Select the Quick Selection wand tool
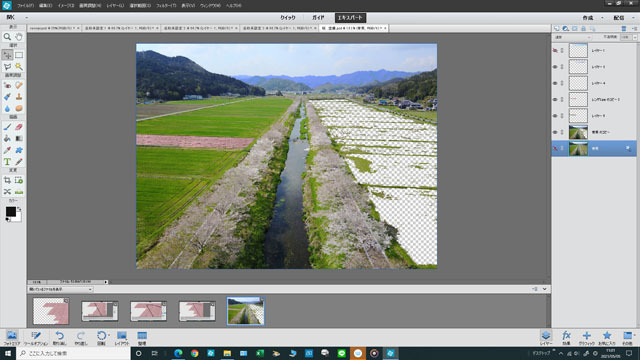Image resolution: width=640 pixels, height=360 pixels. (19, 67)
